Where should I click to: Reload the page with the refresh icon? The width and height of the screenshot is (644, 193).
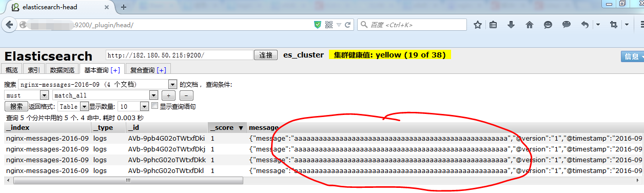348,25
